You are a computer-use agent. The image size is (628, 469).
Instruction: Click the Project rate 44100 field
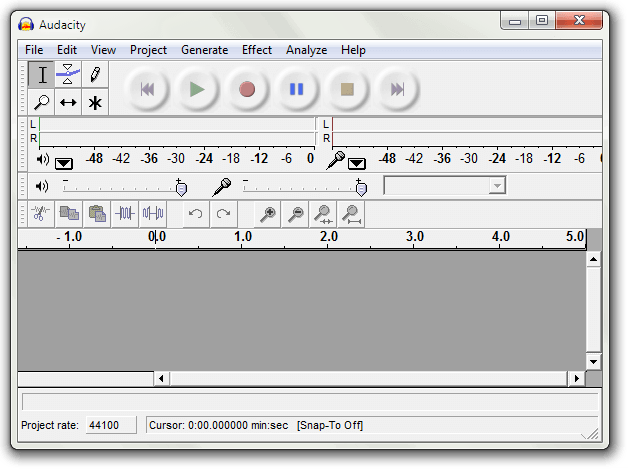[111, 425]
